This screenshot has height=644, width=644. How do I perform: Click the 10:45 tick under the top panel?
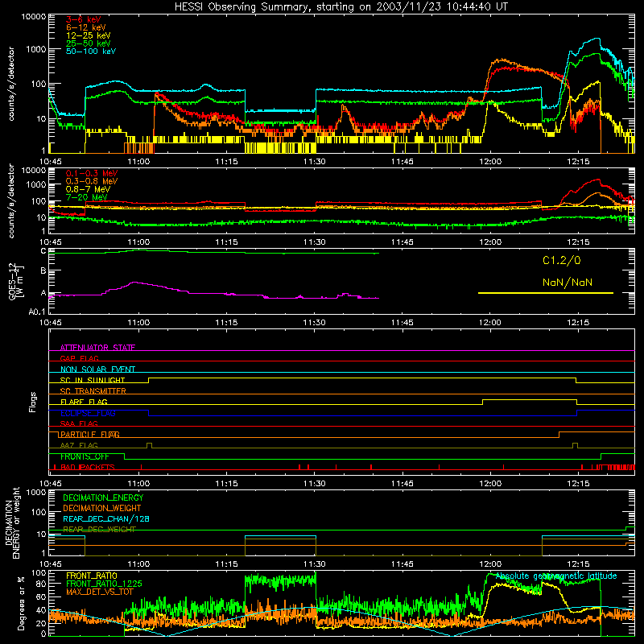click(50, 162)
